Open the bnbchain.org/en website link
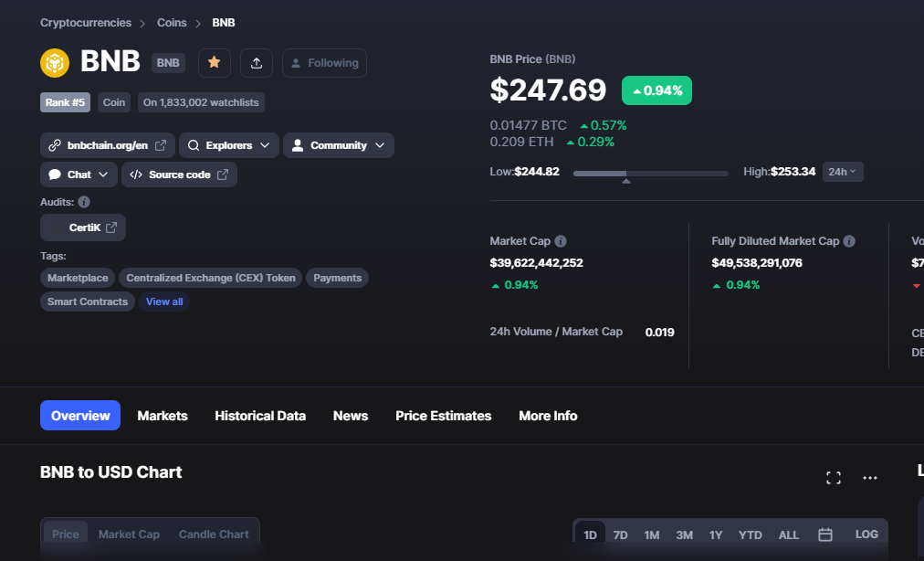The image size is (924, 561). 107,145
